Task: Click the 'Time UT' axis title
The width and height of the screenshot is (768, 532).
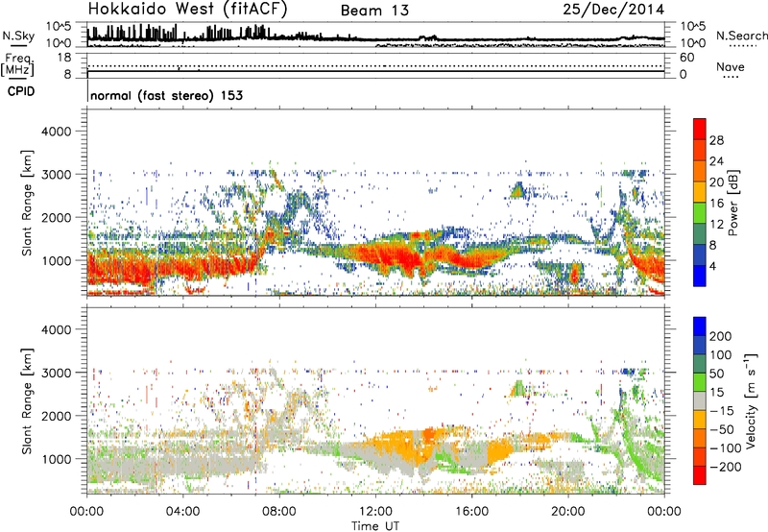Action: [375, 525]
